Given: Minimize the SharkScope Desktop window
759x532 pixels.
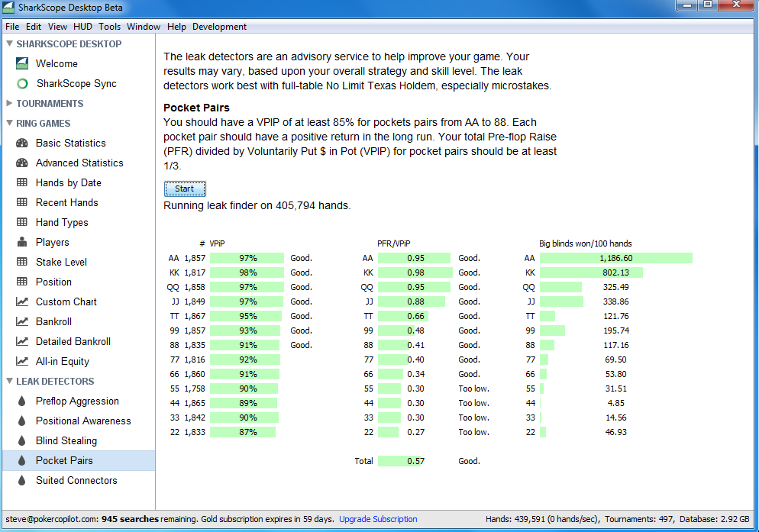Looking at the screenshot, I should 686,5.
